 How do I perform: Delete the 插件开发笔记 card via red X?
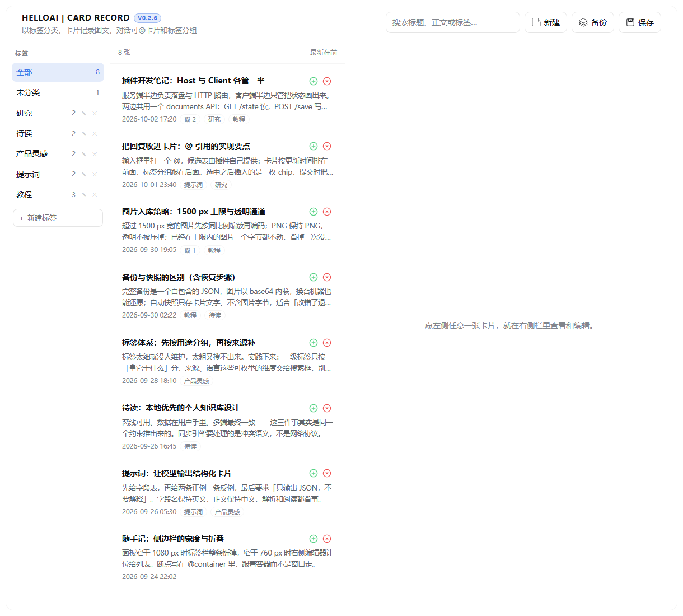point(327,81)
